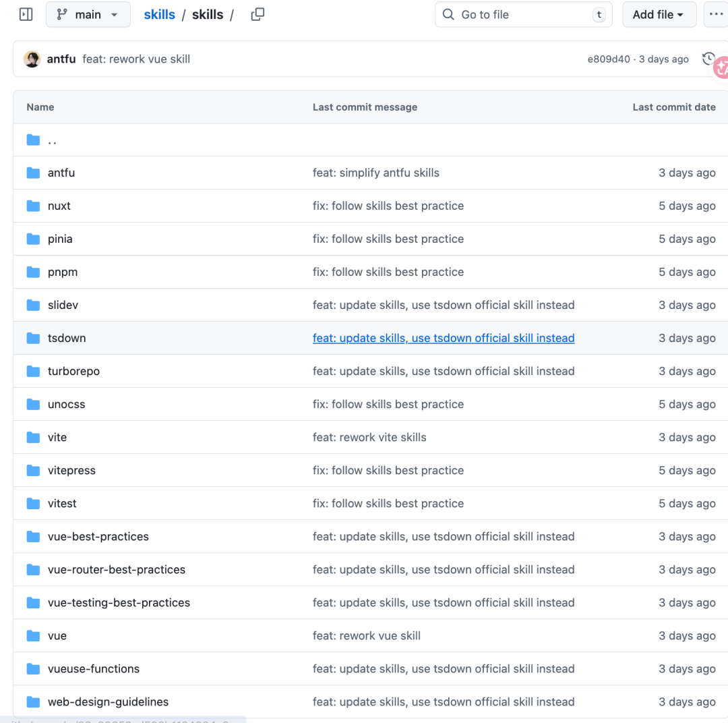Click the folder icon beside vue-testing-best-practices

(x=33, y=603)
